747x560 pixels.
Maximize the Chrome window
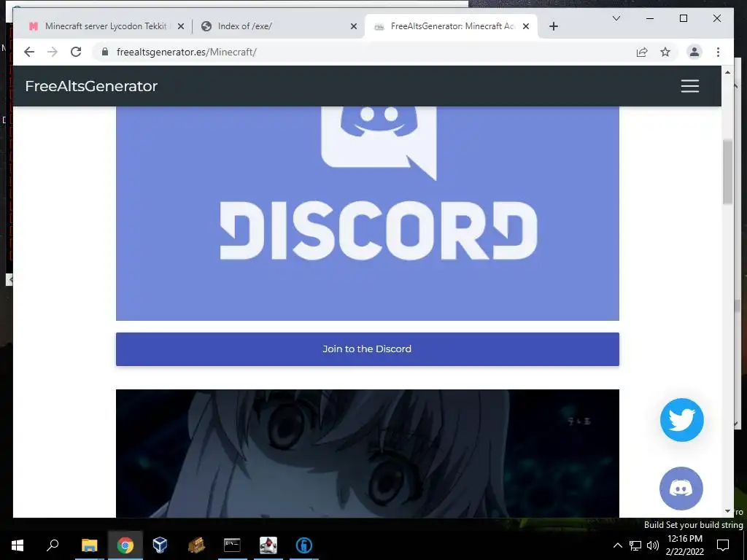click(683, 18)
